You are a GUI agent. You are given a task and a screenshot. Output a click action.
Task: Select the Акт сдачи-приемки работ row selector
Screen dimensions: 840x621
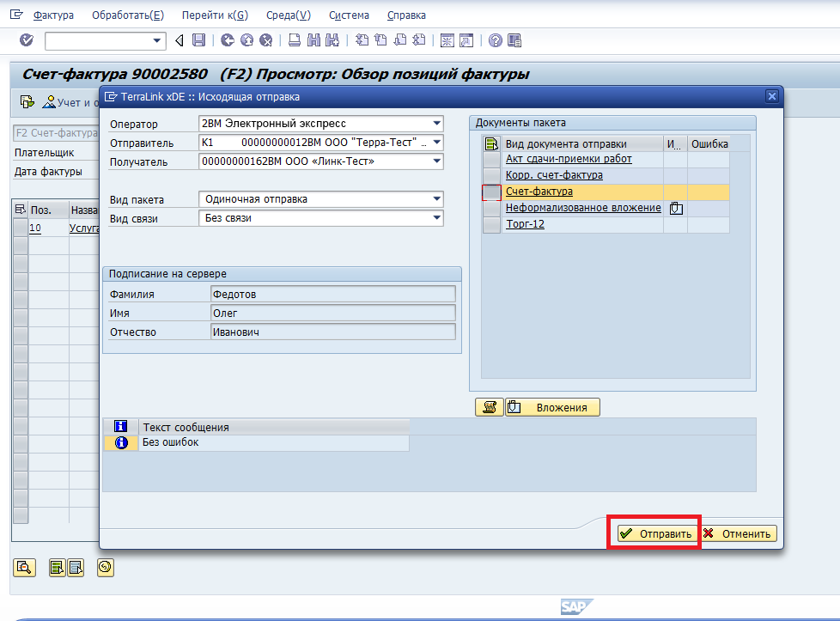pos(491,160)
